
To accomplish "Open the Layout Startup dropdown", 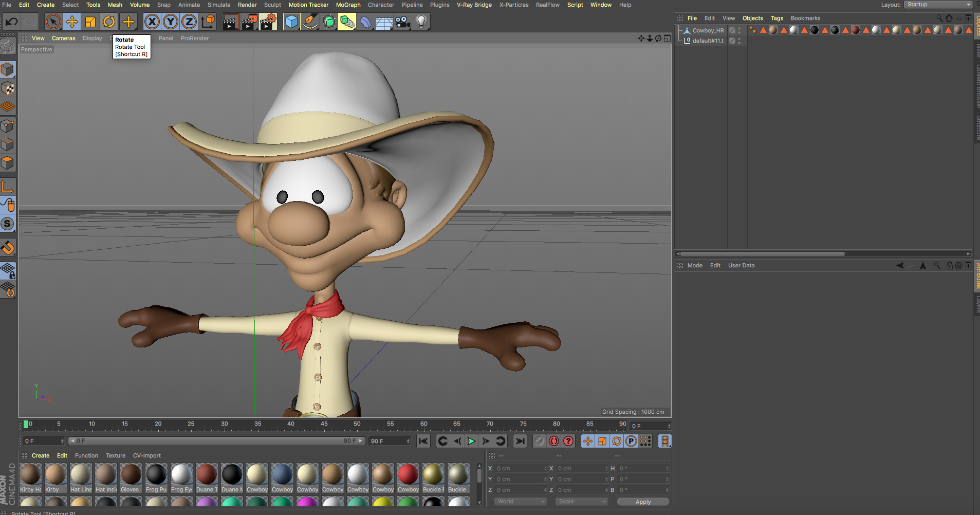I will coord(938,5).
